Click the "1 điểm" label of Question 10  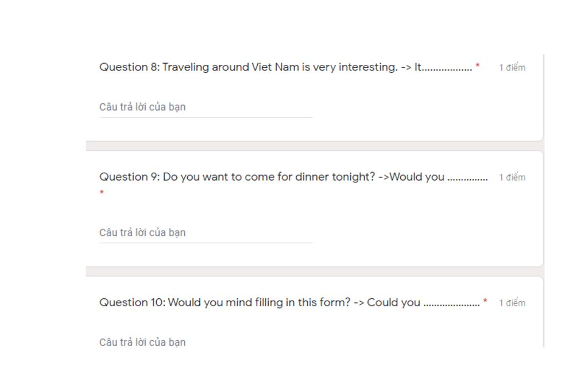512,303
